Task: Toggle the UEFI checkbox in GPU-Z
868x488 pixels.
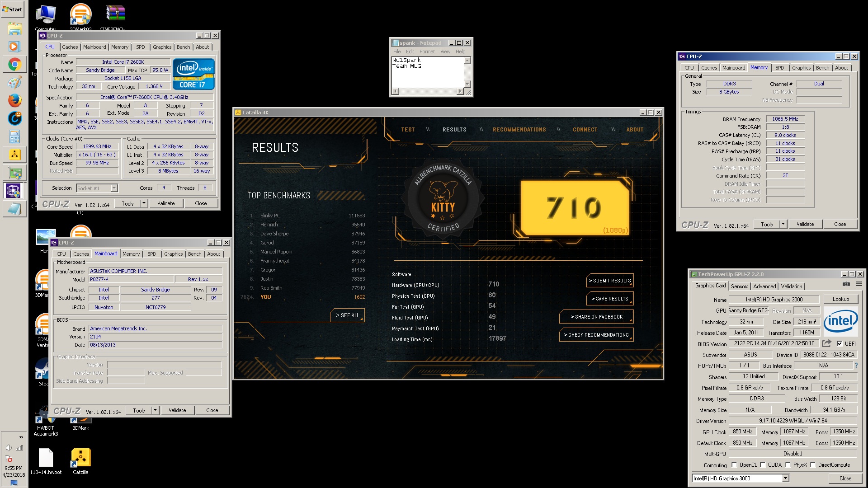Action: pos(840,343)
